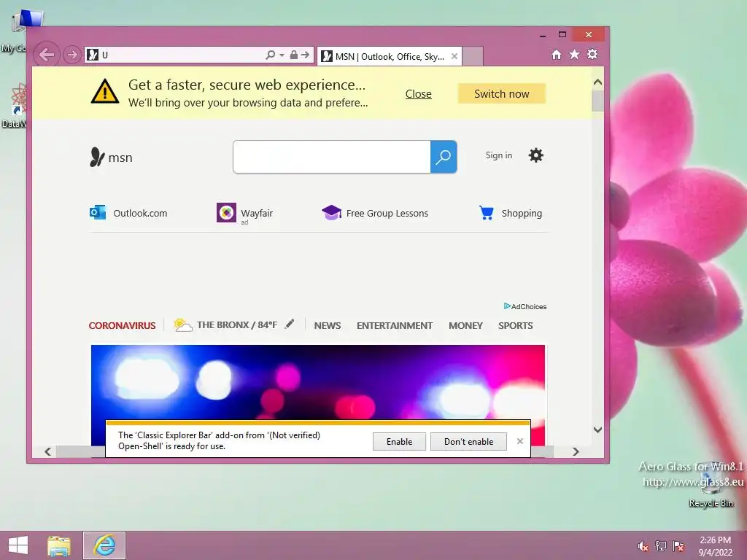Click the network tray icon
This screenshot has height=560, width=747.
tap(661, 546)
